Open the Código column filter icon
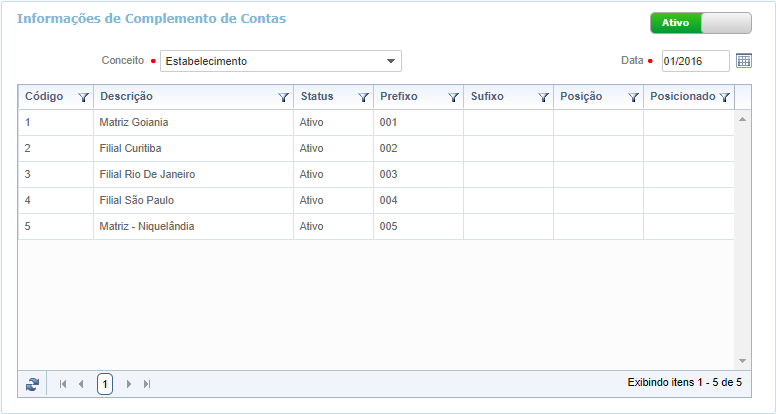 pyautogui.click(x=84, y=98)
